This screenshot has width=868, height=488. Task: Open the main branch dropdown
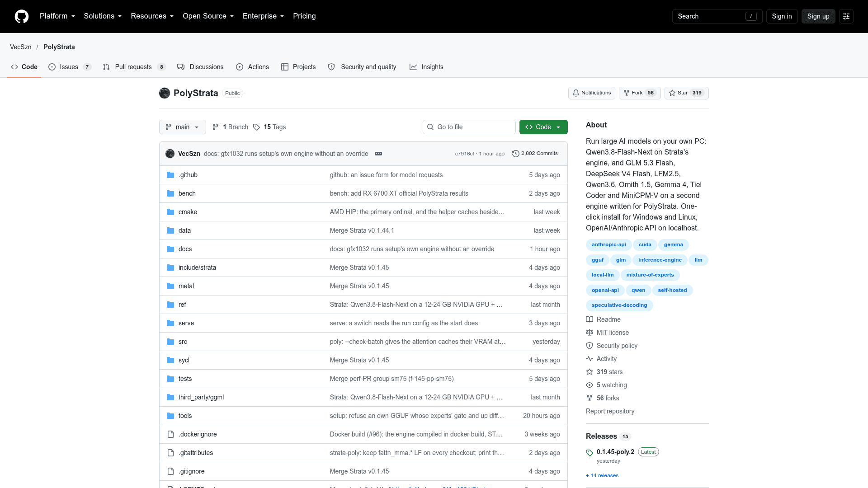pyautogui.click(x=183, y=127)
